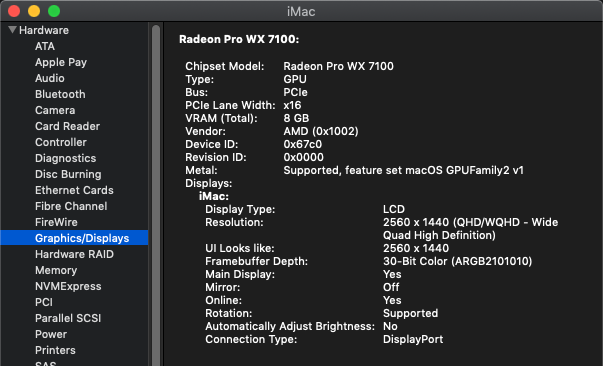Viewport: 603px width, 366px height.
Task: Click the Online value Yes
Action: (x=392, y=300)
